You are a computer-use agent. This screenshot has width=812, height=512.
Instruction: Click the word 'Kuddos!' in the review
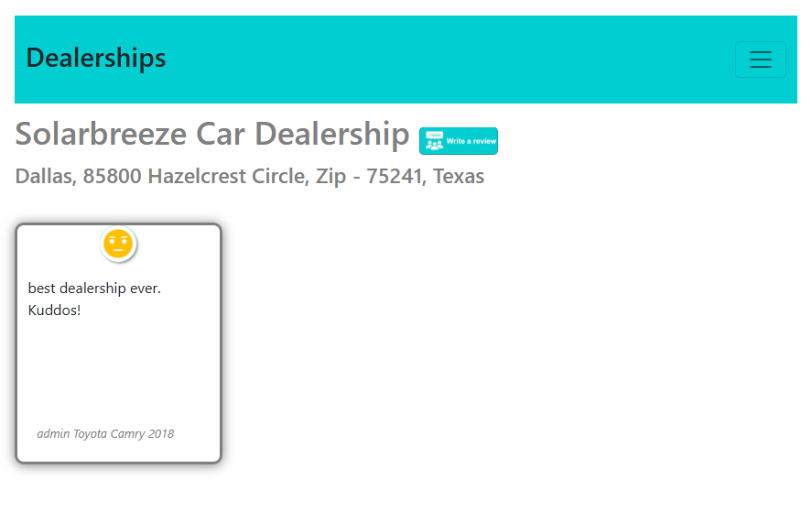coord(55,310)
